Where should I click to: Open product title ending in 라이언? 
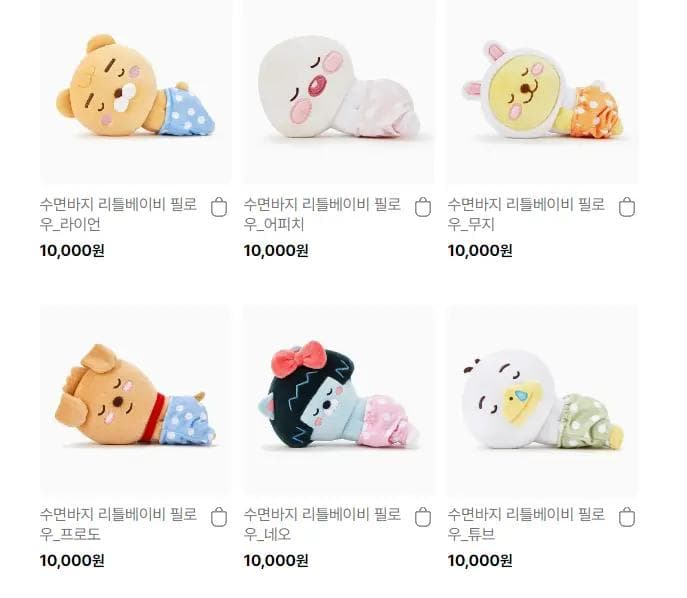[118, 214]
